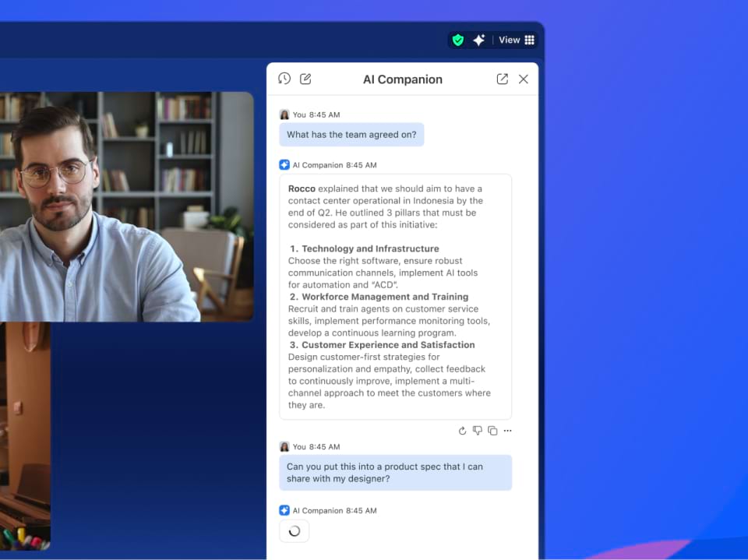Click the product spec request message

(x=395, y=473)
